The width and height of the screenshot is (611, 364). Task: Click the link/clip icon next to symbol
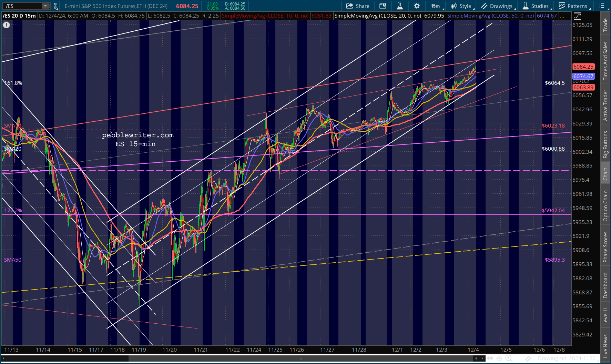click(55, 6)
